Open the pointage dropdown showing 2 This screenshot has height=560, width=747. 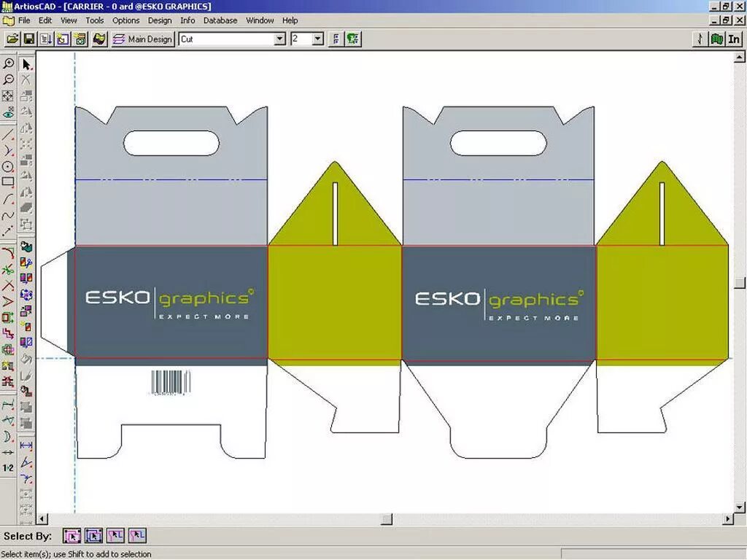point(318,39)
